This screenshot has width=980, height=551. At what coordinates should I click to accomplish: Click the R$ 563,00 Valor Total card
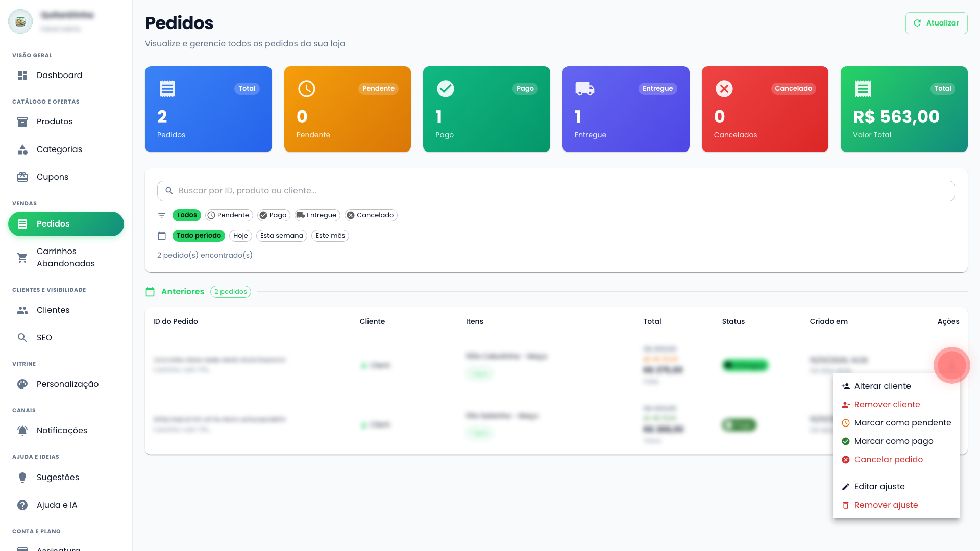[904, 109]
